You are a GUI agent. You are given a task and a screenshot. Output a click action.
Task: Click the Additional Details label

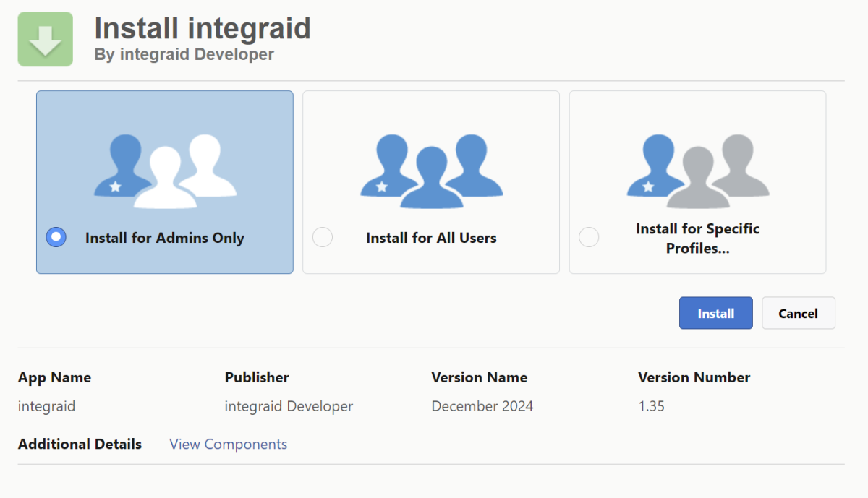tap(80, 444)
